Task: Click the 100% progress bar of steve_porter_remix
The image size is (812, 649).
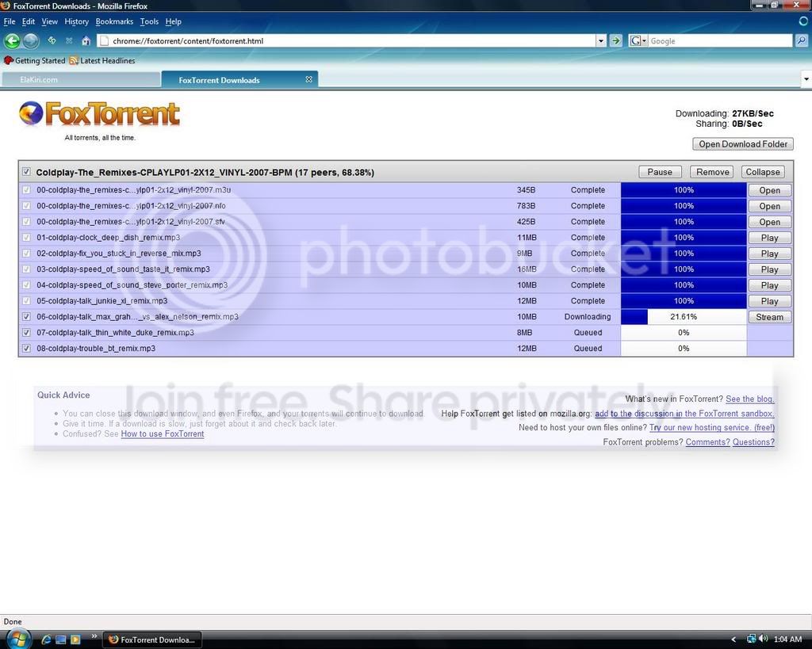Action: point(684,285)
